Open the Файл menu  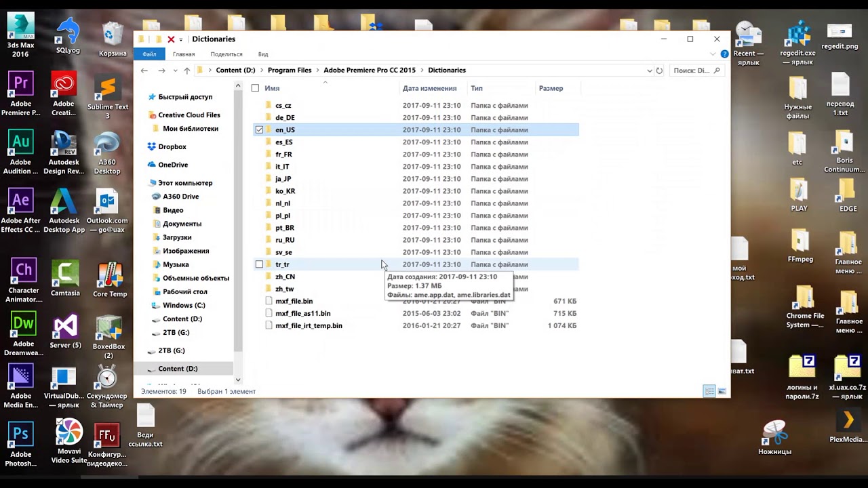pyautogui.click(x=149, y=54)
